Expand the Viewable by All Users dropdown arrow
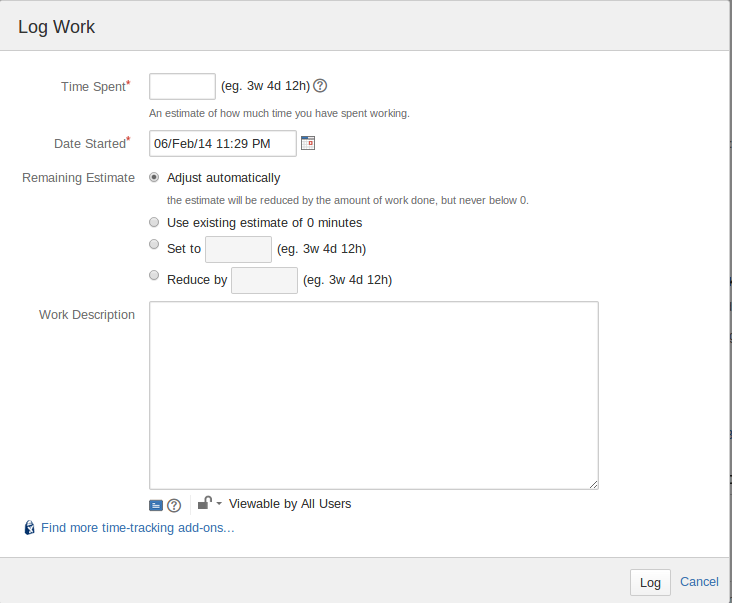Viewport: 732px width, 603px height. [x=219, y=504]
